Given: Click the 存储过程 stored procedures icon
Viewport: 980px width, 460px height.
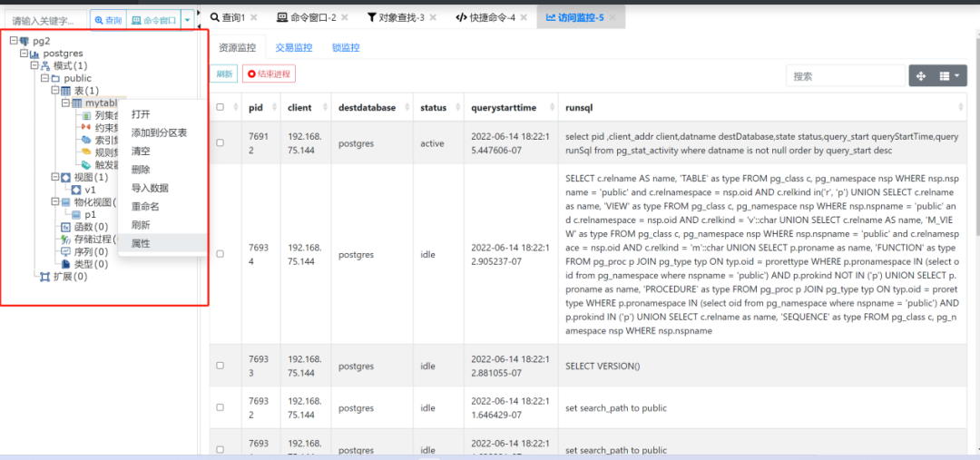Looking at the screenshot, I should 65,240.
